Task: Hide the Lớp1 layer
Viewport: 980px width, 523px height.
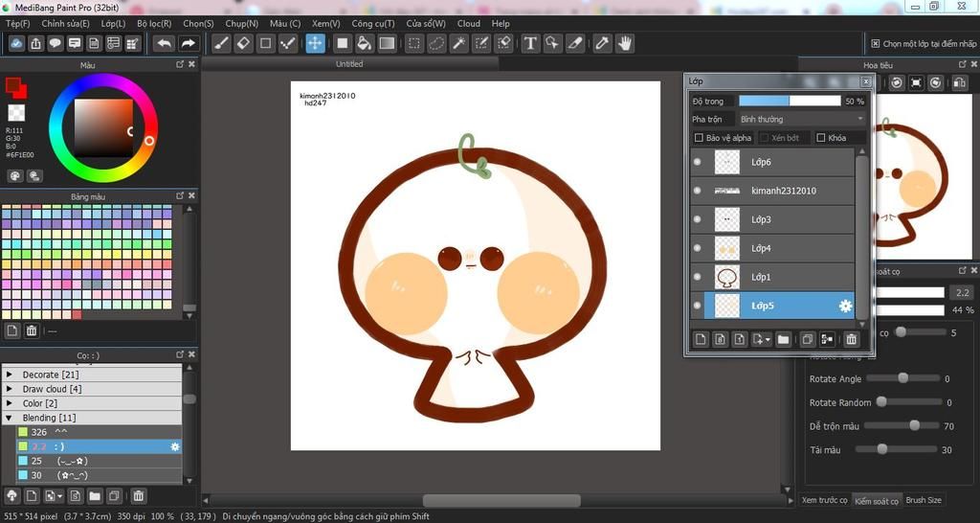Action: (698, 277)
